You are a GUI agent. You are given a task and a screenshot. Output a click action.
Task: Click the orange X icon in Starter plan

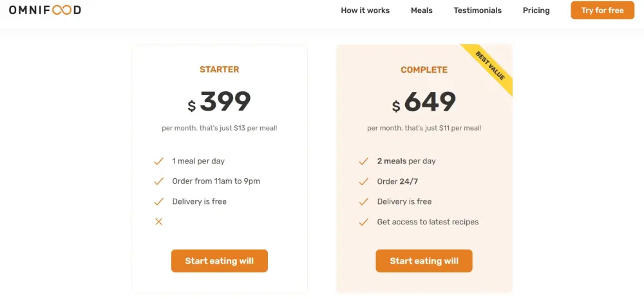pyautogui.click(x=158, y=222)
